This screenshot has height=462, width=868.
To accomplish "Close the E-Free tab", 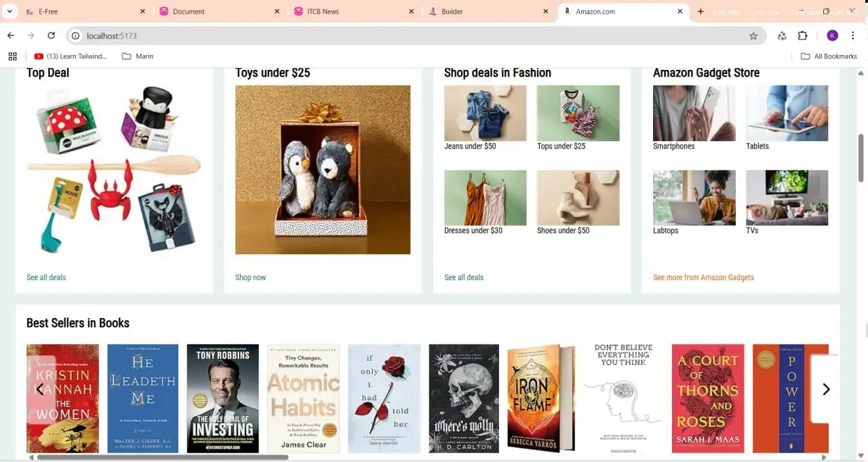I will (142, 12).
